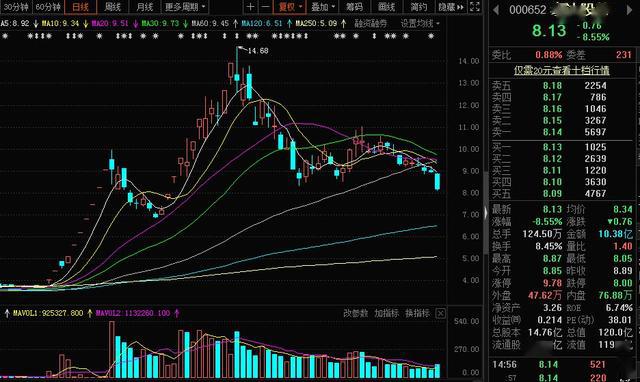
Task: Toggle 画线 drawing mode
Action: 387,7
